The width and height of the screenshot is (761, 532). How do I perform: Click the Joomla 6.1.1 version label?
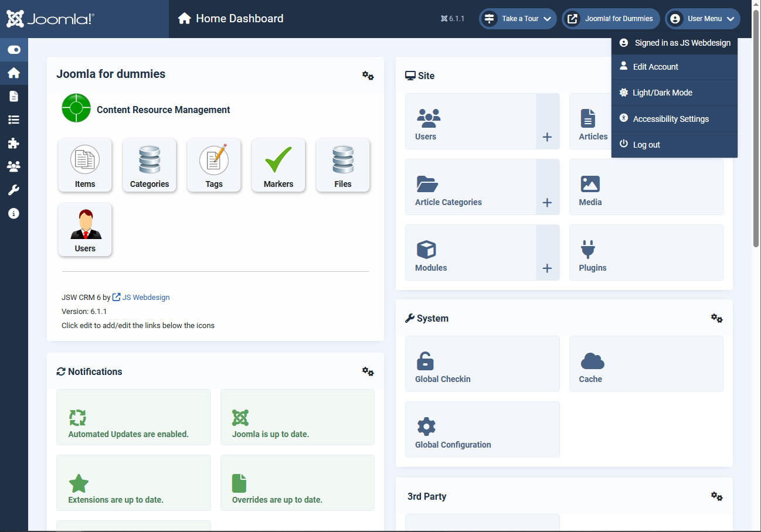pos(452,19)
